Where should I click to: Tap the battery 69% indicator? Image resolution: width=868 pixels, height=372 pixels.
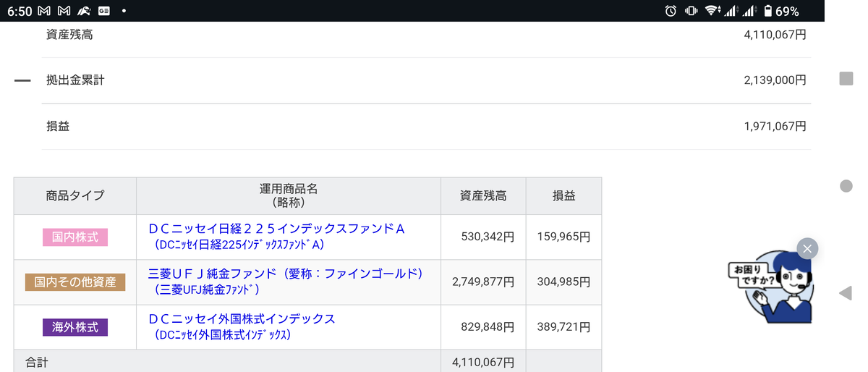(x=780, y=11)
